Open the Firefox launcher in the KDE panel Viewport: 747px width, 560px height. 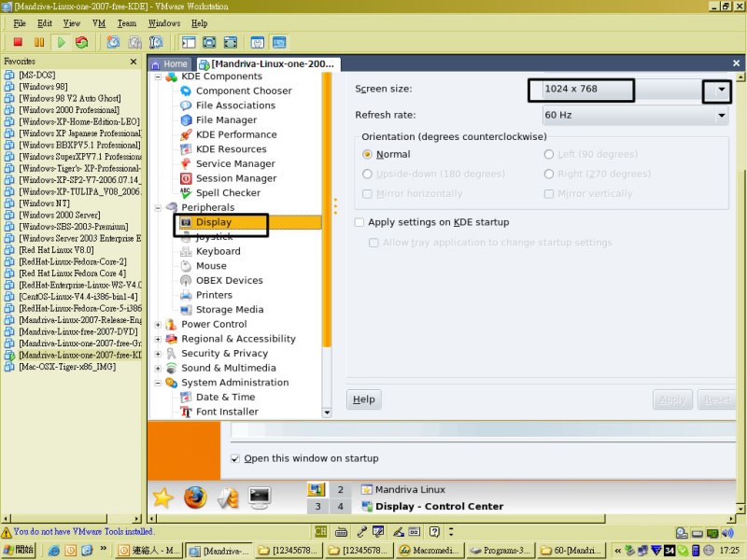point(195,497)
